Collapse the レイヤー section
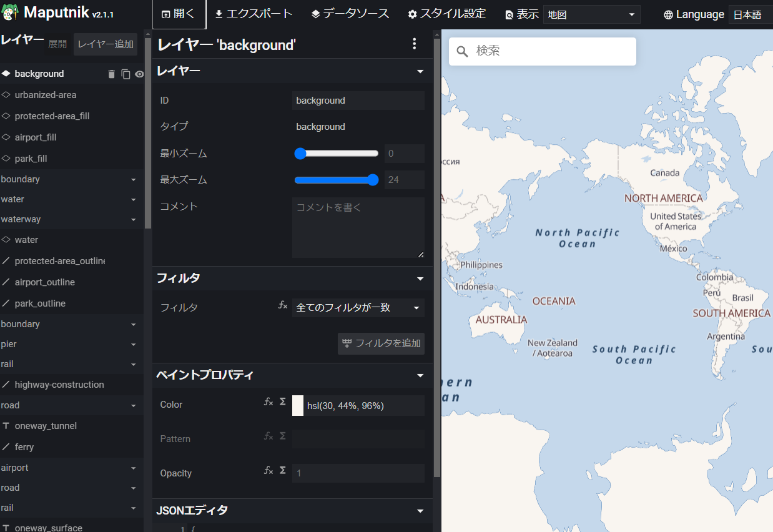 (x=420, y=72)
